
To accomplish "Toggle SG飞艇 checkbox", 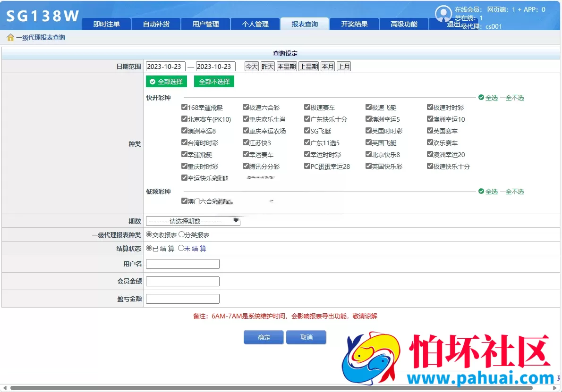I will (x=307, y=131).
